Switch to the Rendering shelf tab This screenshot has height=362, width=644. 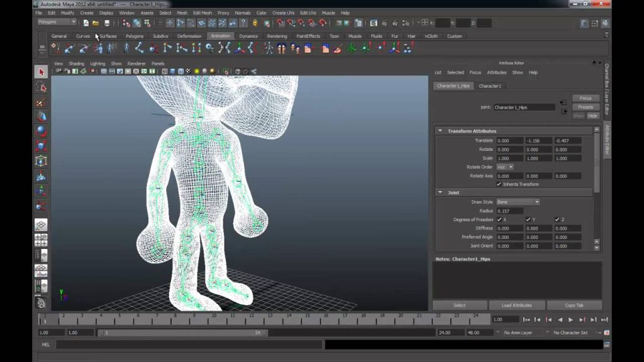pos(277,36)
